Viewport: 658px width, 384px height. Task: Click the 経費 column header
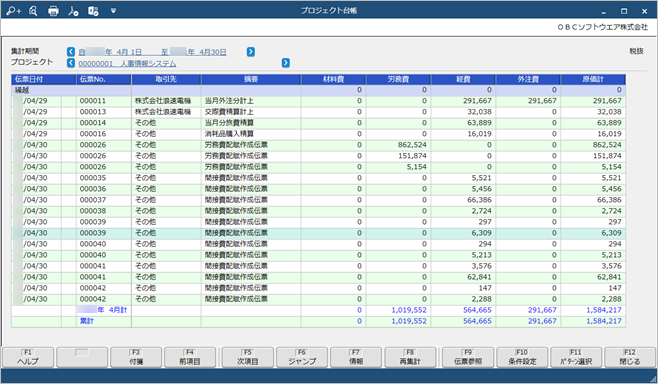[463, 79]
